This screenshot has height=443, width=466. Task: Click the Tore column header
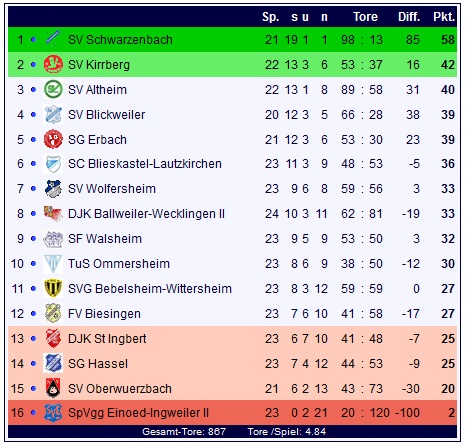pyautogui.click(x=365, y=17)
